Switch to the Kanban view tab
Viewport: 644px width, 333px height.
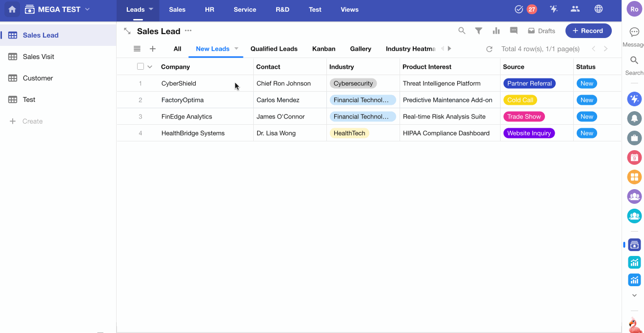coord(323,49)
